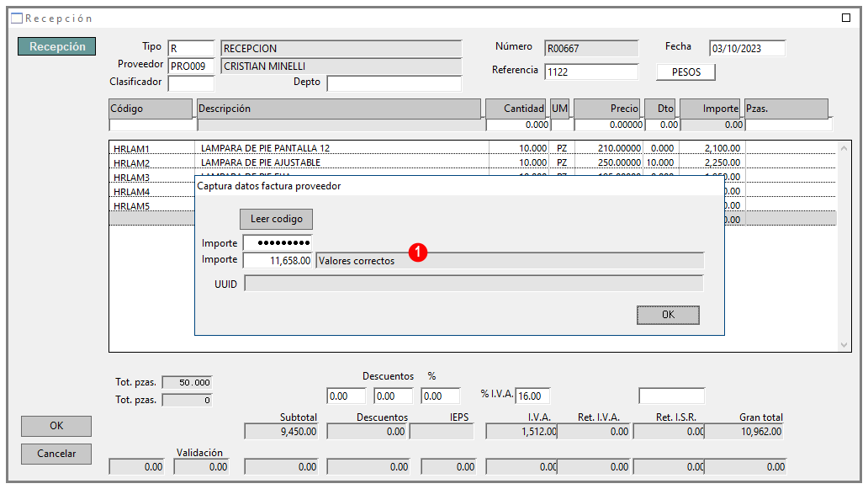The image size is (868, 489).
Task: Click the Precio entry field showing 0.00000
Action: (609, 125)
